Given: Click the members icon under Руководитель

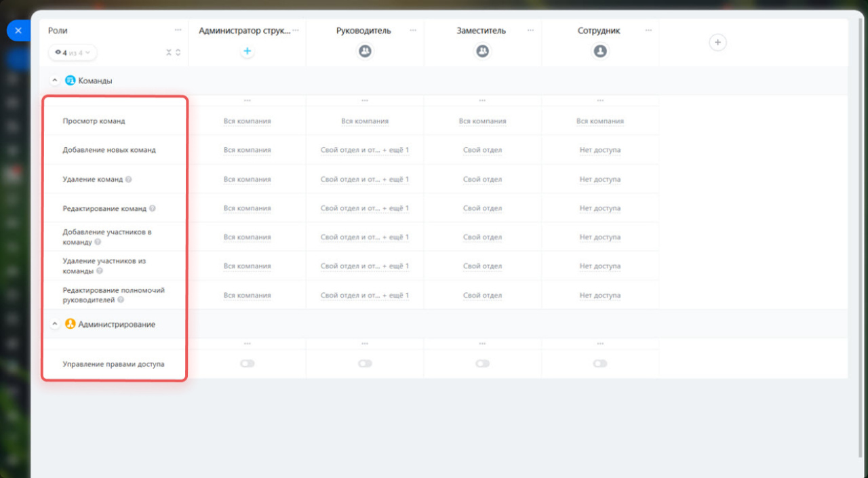Looking at the screenshot, I should tap(365, 51).
